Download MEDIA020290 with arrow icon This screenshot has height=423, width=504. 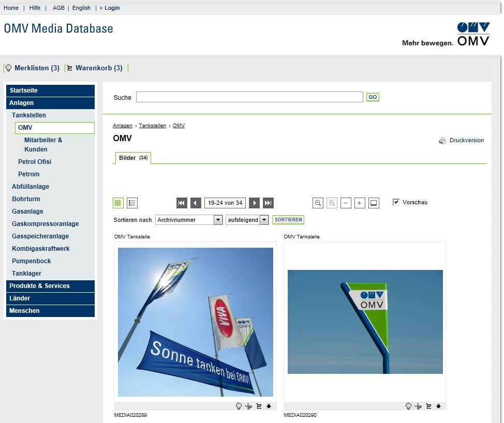pos(438,406)
